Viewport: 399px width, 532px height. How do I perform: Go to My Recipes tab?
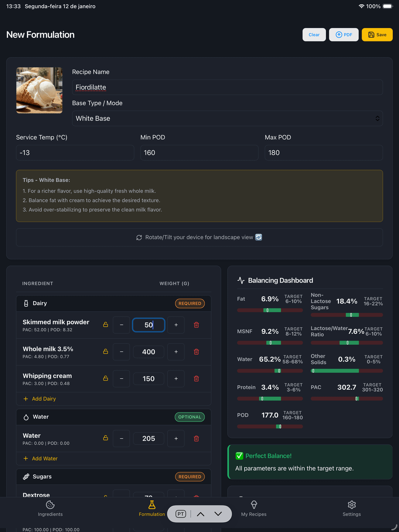[254, 508]
